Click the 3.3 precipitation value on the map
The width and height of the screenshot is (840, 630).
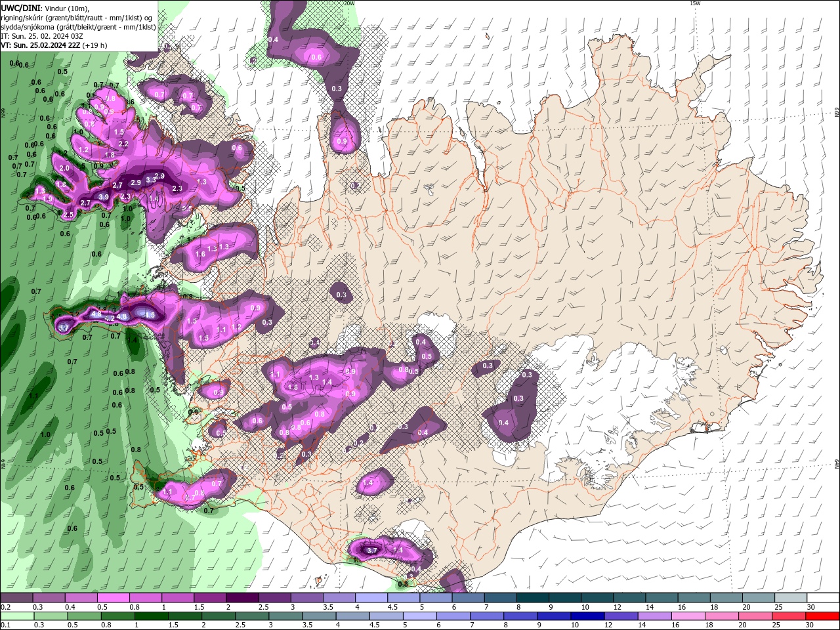[151, 180]
